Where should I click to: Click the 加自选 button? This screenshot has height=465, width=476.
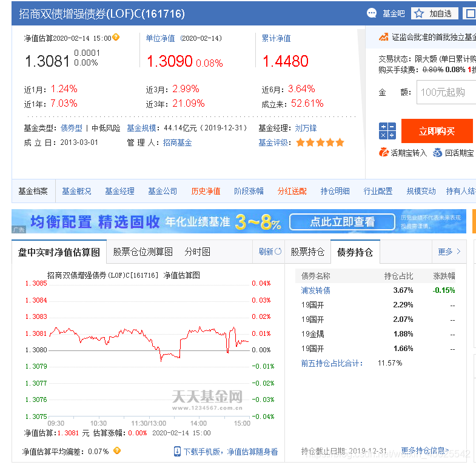click(x=434, y=13)
